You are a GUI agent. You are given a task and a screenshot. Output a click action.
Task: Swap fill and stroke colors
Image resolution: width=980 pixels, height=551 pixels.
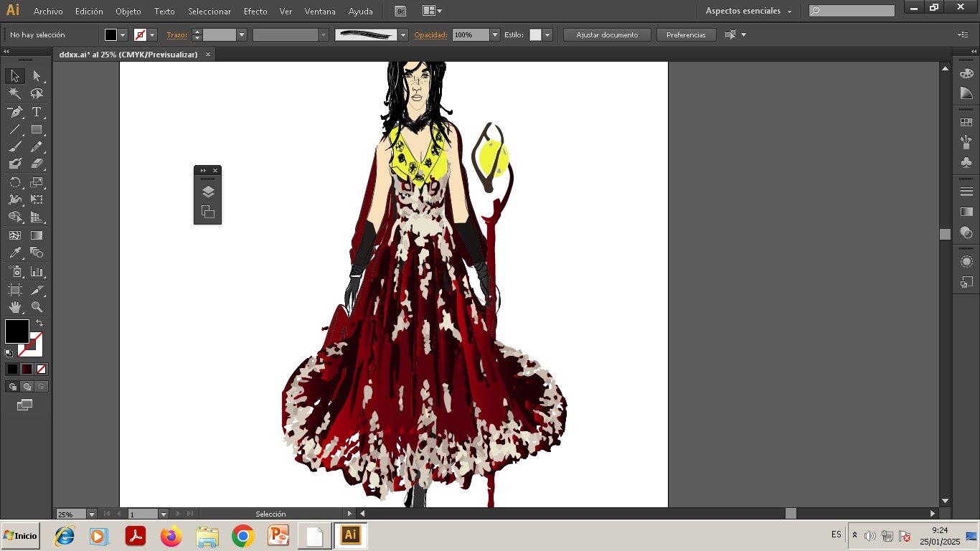39,324
